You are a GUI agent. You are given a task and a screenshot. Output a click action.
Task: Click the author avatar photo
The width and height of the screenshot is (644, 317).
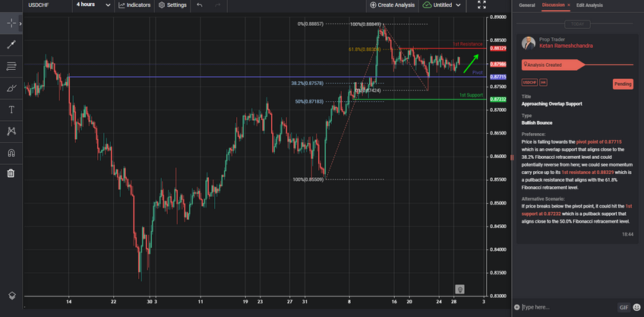tap(529, 43)
